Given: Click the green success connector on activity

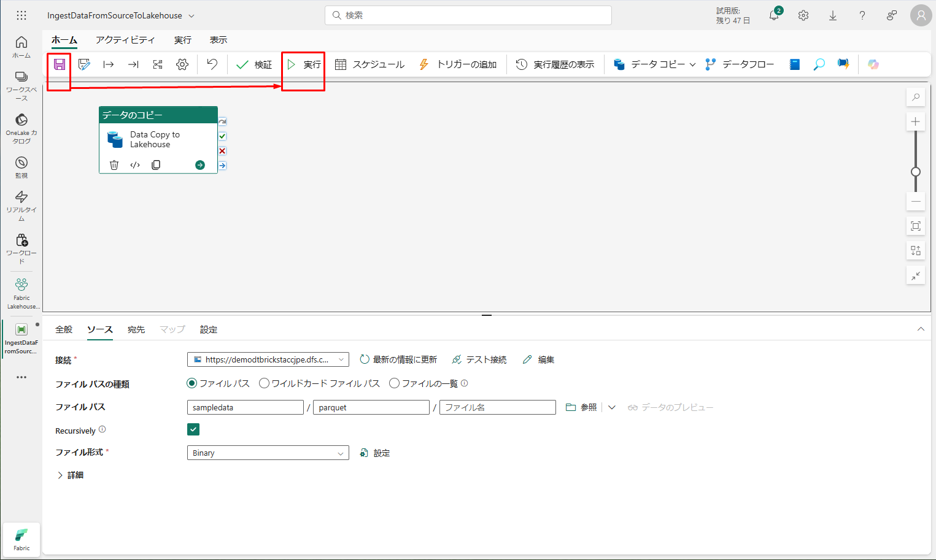Looking at the screenshot, I should tap(222, 136).
